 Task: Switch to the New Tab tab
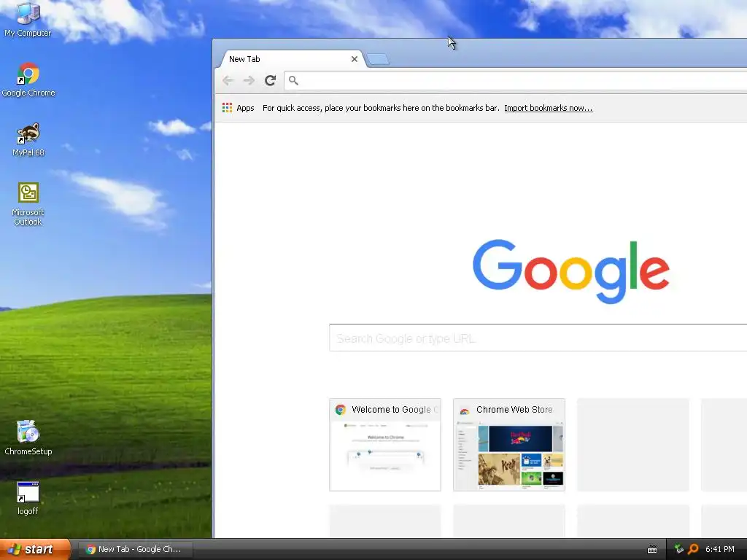292,59
